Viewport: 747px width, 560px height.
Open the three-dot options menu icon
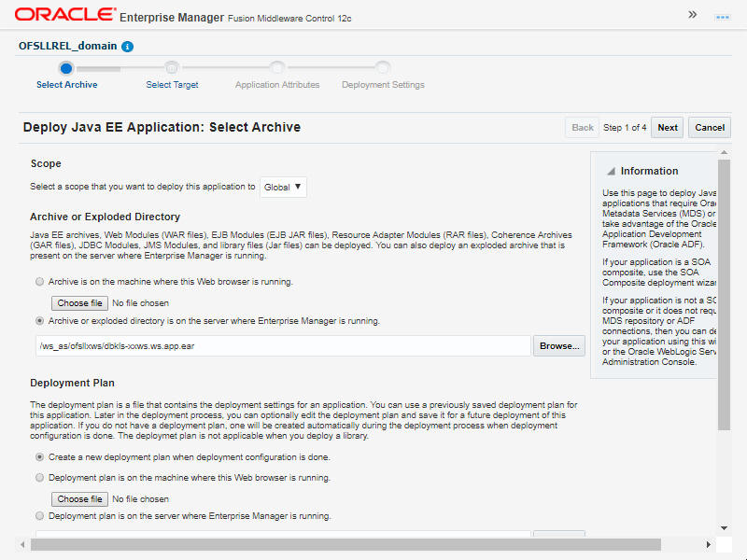tap(722, 17)
